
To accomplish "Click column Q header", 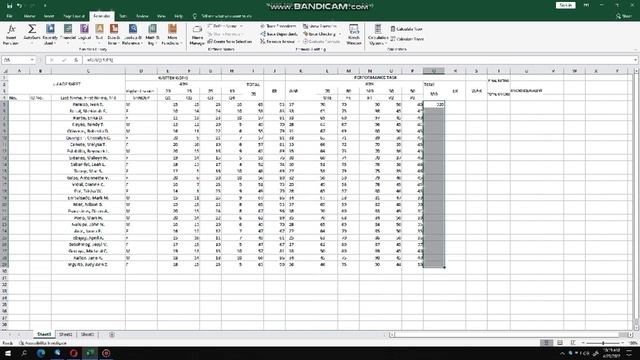I will click(x=433, y=71).
